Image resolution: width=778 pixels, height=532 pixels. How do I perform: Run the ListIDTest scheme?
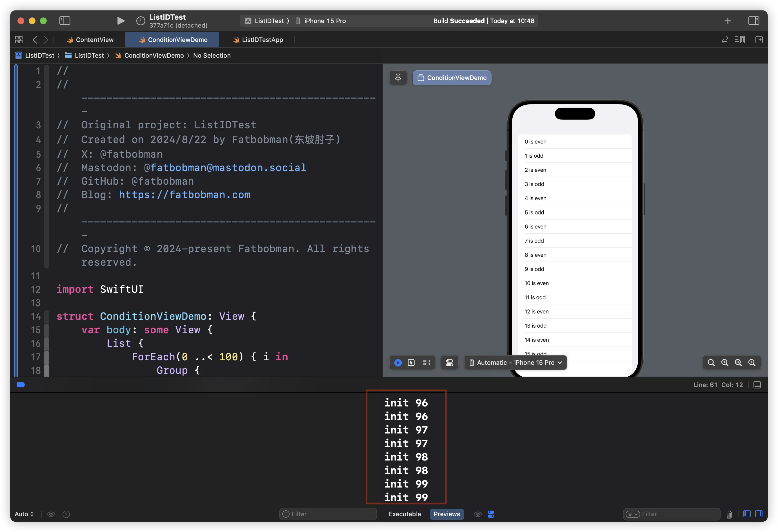[121, 21]
